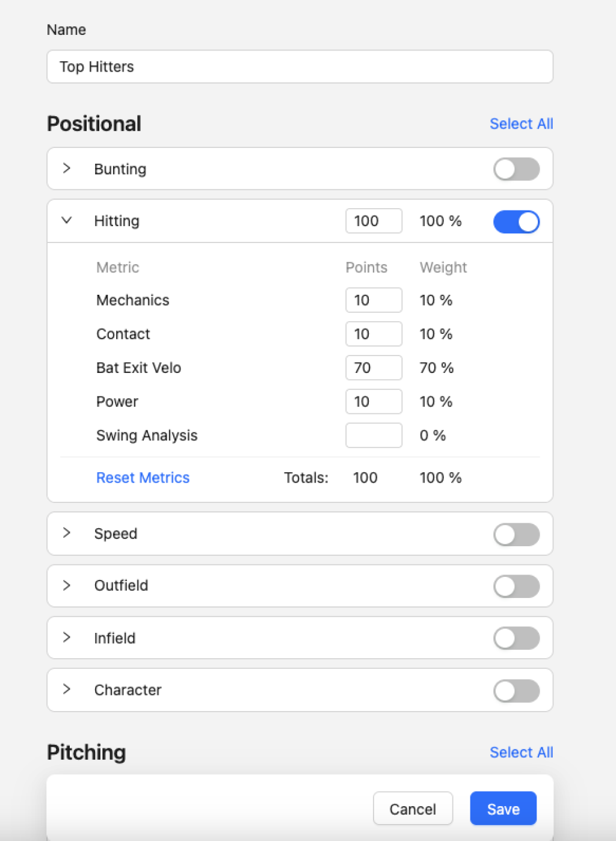Expand the Outfield category chevron

pos(67,585)
